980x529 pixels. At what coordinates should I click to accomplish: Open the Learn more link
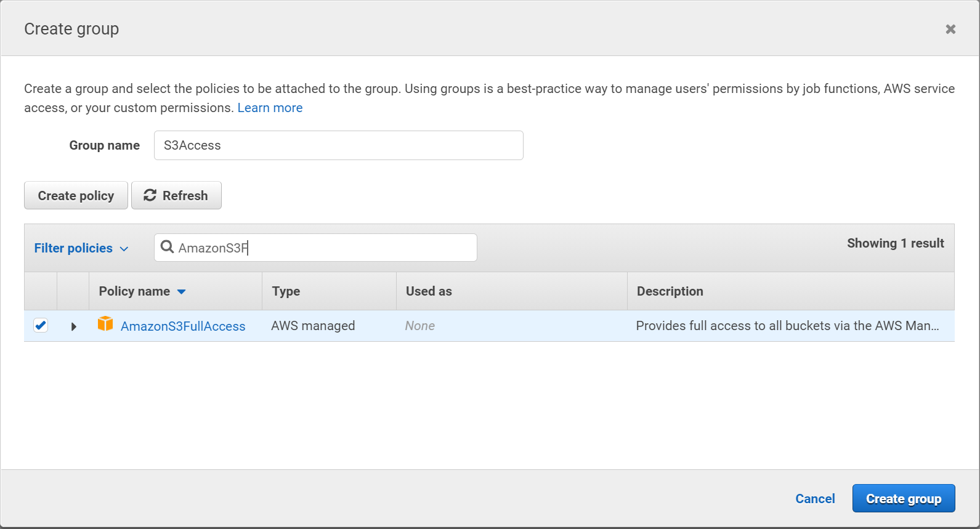coord(270,108)
